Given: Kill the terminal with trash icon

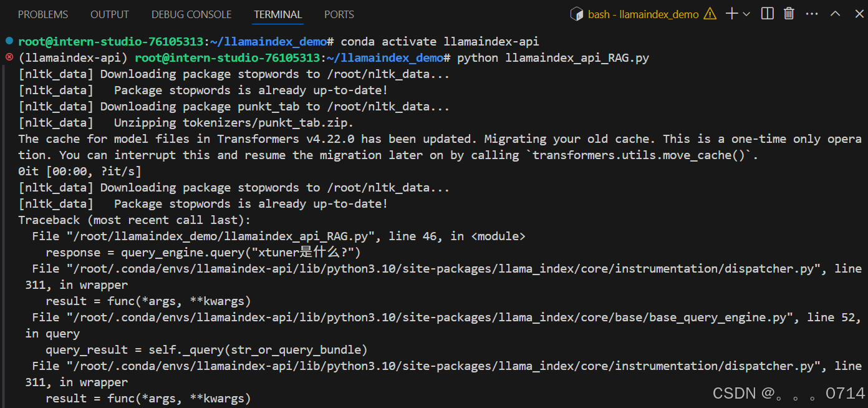Looking at the screenshot, I should coord(789,13).
